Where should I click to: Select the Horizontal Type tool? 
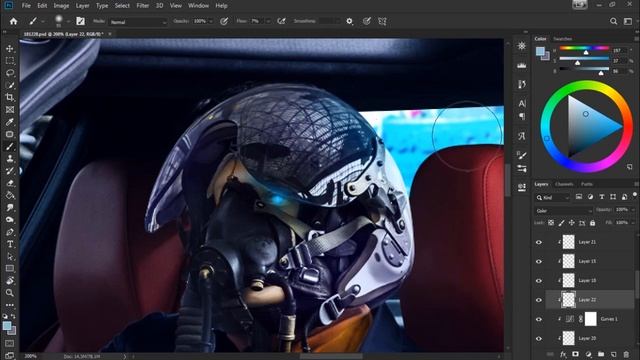tap(10, 244)
